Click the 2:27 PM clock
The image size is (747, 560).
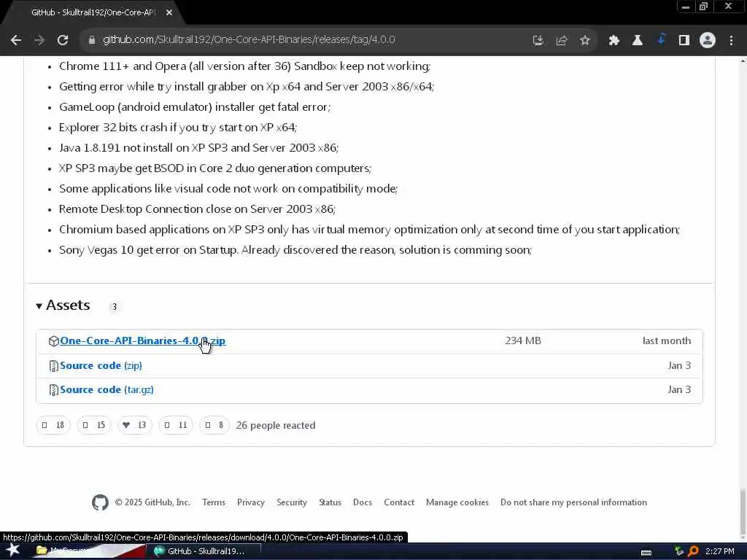tap(719, 551)
